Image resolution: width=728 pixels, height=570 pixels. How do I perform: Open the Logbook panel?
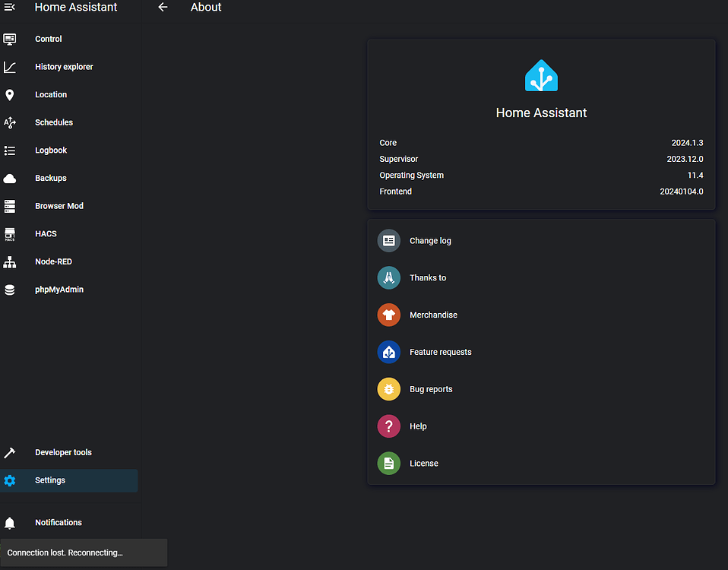pos(68,150)
